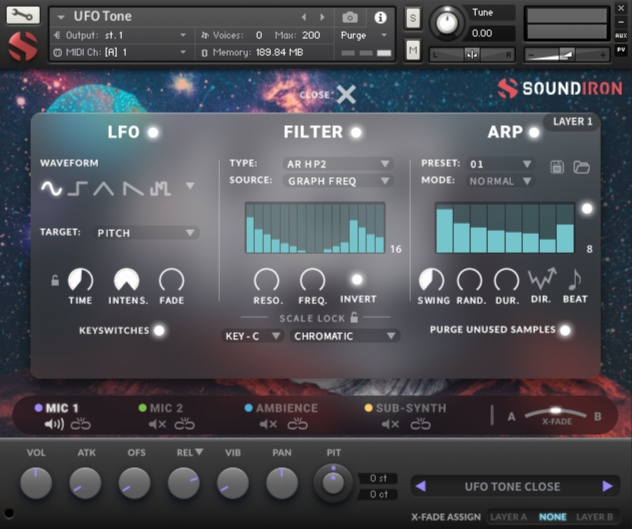The width and height of the screenshot is (632, 529).
Task: Click the LFO INTENS. knob
Action: pyautogui.click(x=127, y=280)
